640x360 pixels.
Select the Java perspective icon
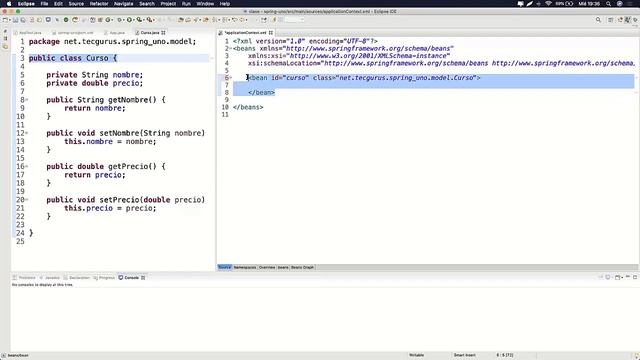628,20
